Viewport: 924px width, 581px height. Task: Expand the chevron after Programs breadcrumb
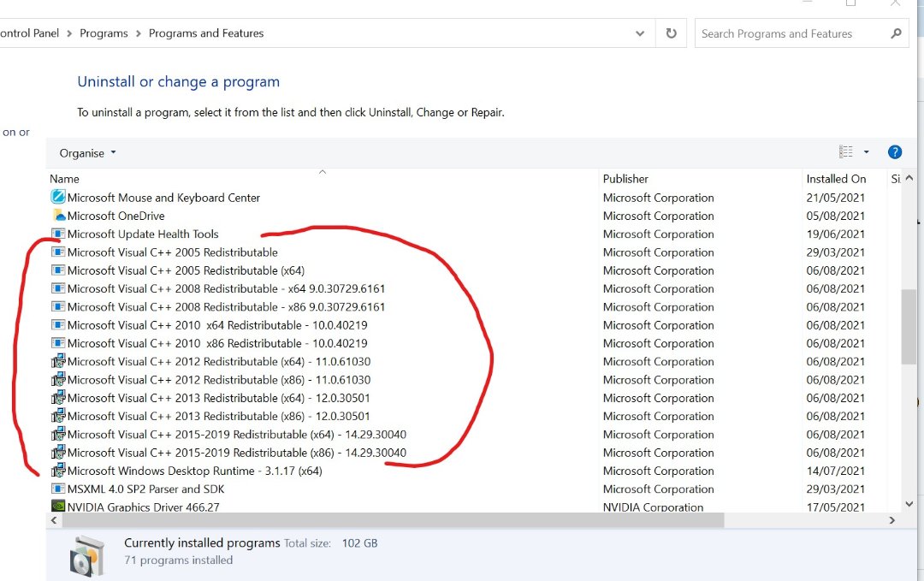click(x=139, y=33)
